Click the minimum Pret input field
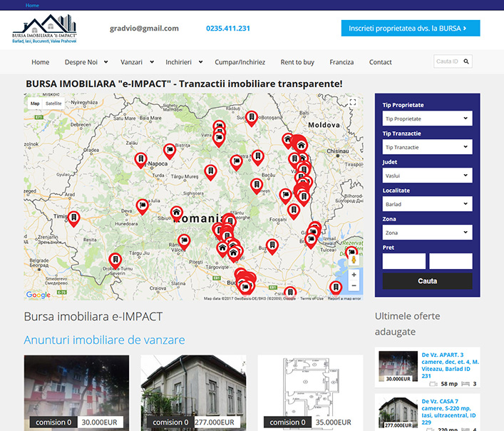Screen dimensions: 504x431 (403, 261)
